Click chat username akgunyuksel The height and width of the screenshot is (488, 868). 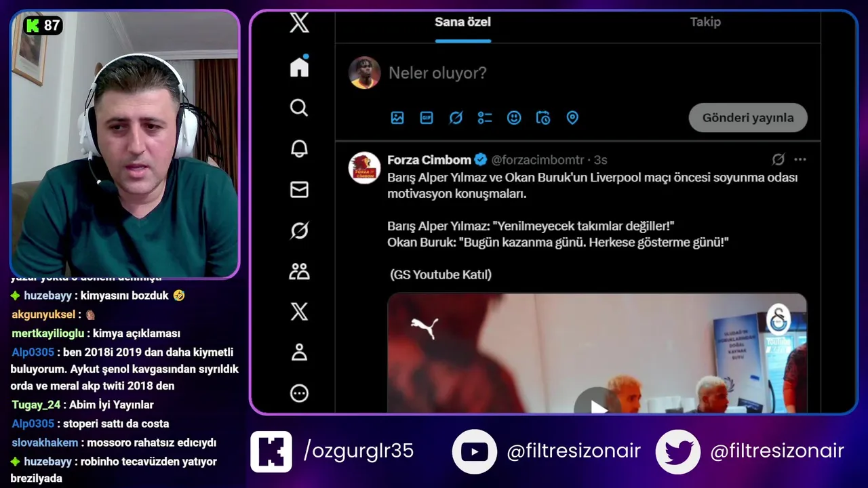click(x=43, y=314)
